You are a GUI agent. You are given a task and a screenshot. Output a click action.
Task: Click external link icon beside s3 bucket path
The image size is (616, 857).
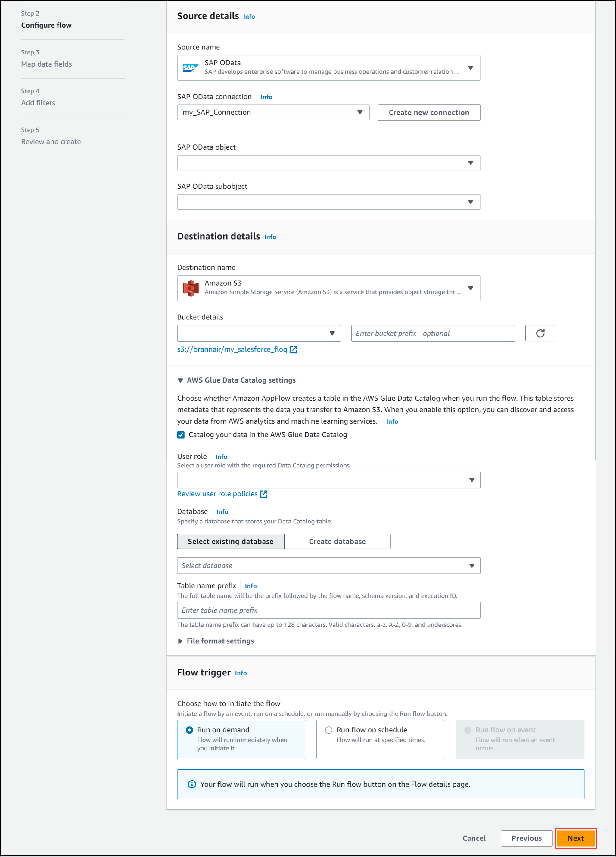[x=293, y=349]
